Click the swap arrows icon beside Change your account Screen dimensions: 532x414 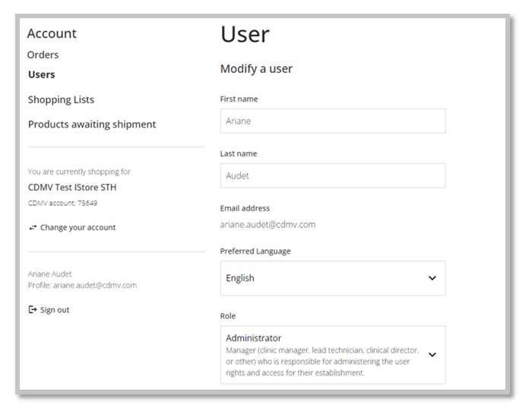(x=33, y=227)
